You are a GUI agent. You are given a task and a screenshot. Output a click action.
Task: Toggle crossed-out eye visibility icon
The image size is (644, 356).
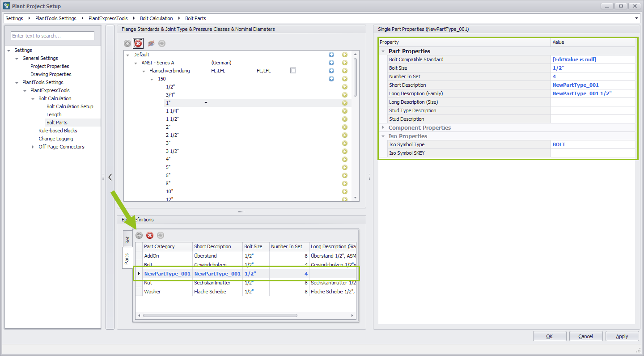click(151, 43)
